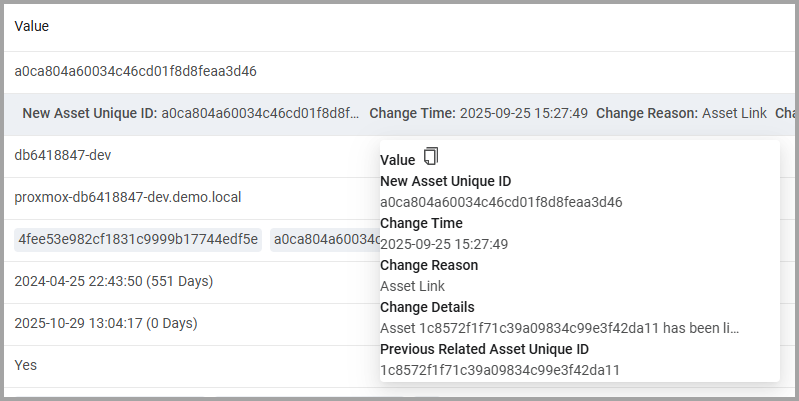Click the Change Reason Asset Link summary text
The height and width of the screenshot is (401, 799).
coord(681,113)
